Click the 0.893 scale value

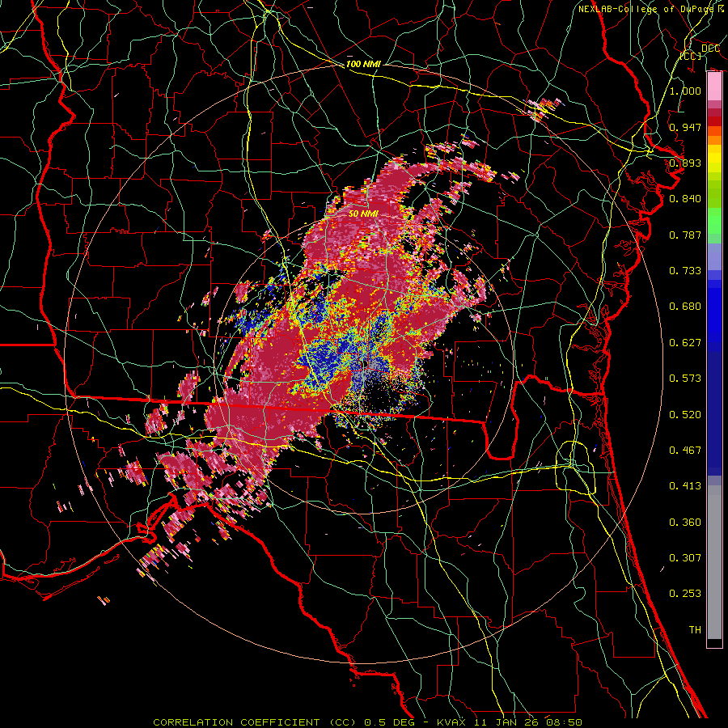(x=685, y=163)
